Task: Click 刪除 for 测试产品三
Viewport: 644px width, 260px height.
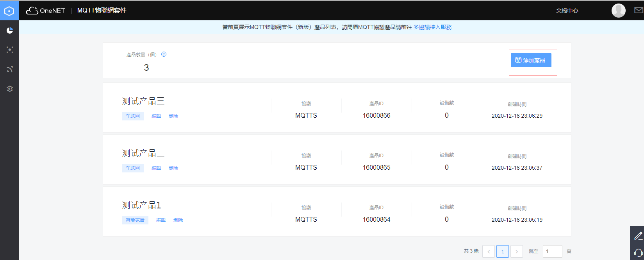Action: click(x=173, y=116)
